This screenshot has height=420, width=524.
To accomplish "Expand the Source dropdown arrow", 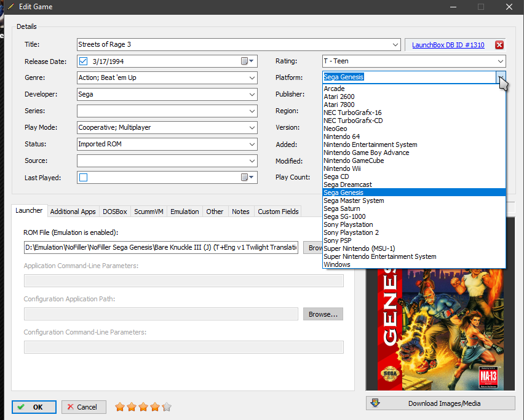I will click(x=252, y=160).
